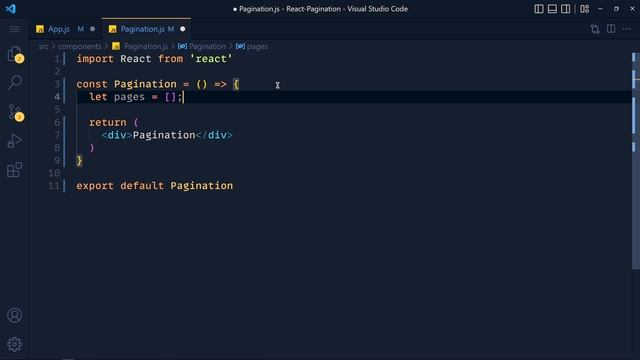Minimize the VS Code window
Viewport: 640px width, 360px height.
[600, 9]
